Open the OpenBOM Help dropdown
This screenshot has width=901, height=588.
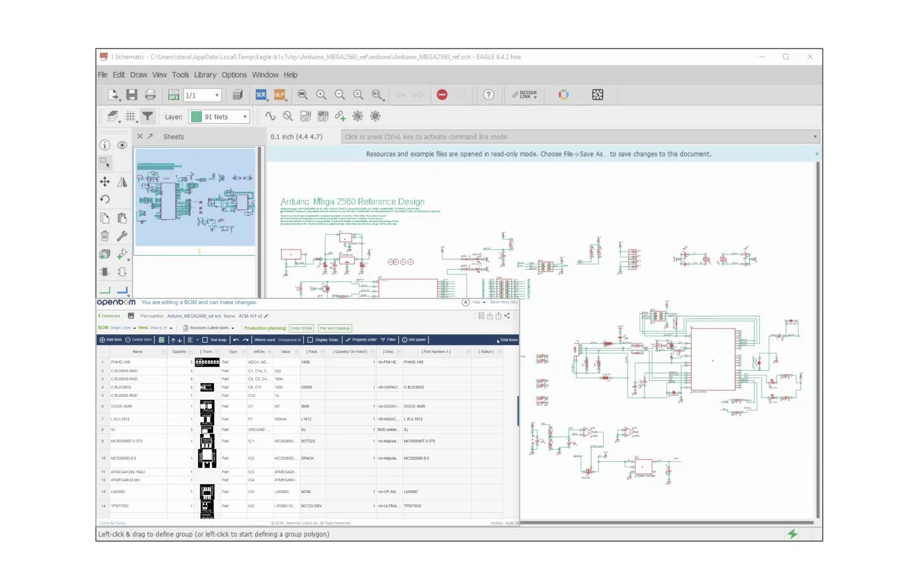tap(479, 302)
